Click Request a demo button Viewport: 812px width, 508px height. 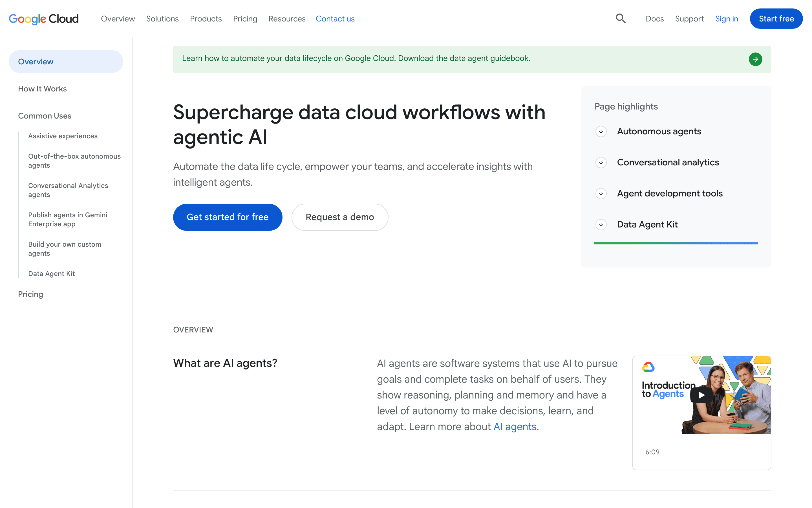pyautogui.click(x=339, y=217)
